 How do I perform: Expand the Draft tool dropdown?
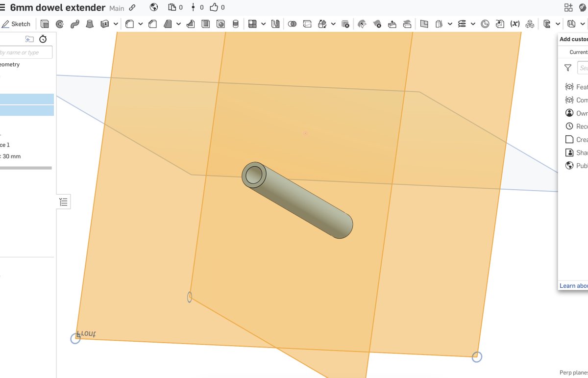tap(178, 24)
